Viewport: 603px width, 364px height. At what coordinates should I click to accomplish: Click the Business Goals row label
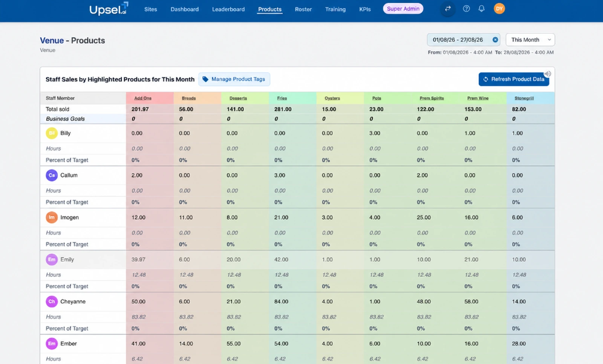pos(65,119)
